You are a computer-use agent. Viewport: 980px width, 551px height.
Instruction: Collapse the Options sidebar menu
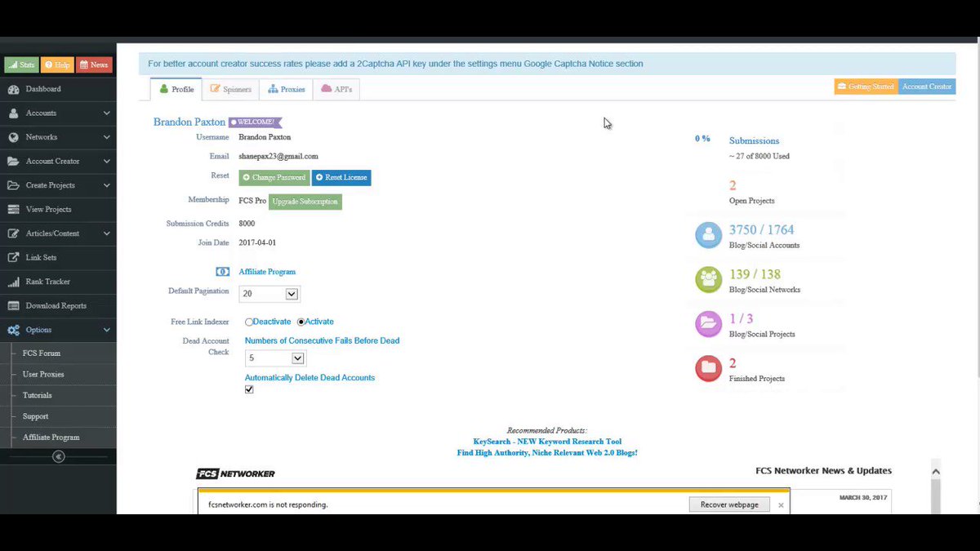(x=106, y=330)
